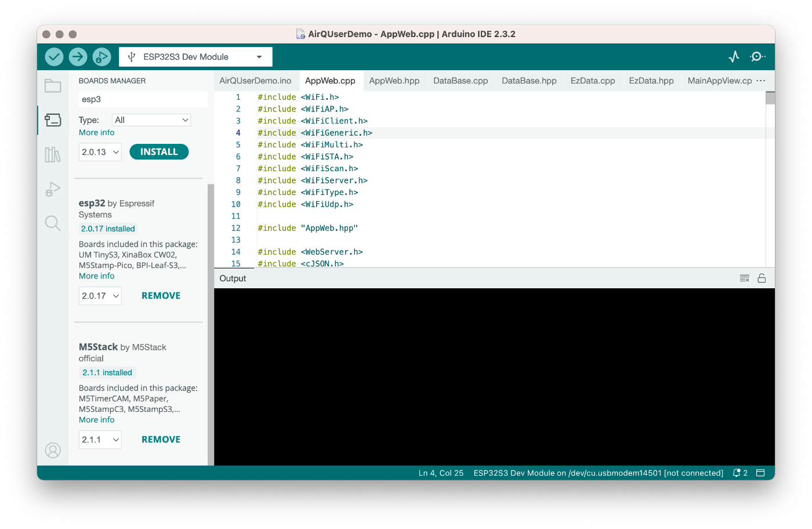Click code line #include "AppWeb.hpp"

pos(308,228)
